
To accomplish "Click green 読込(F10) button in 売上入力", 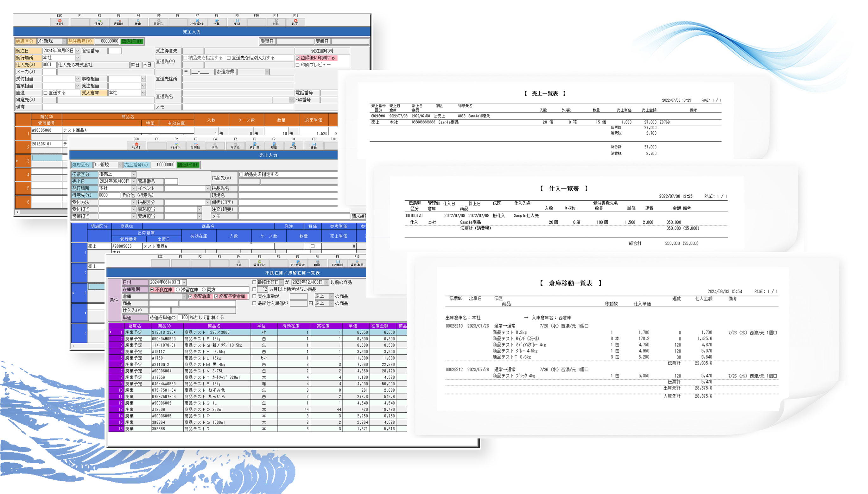I will 188,165.
